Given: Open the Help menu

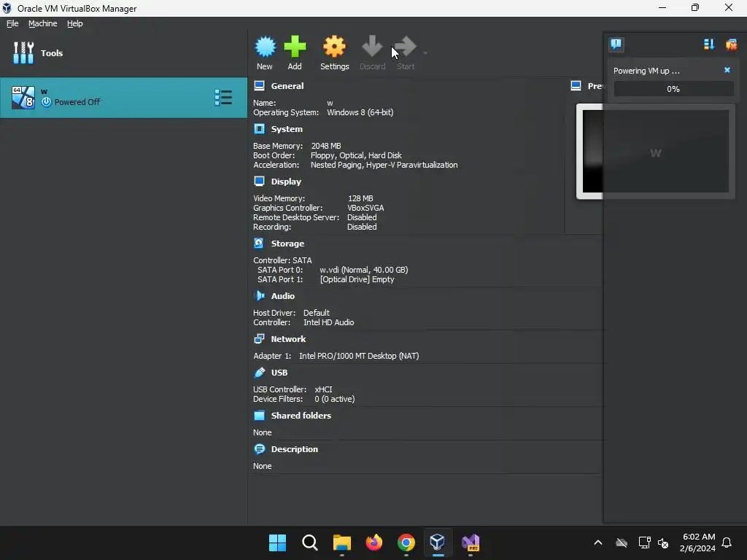Looking at the screenshot, I should pos(75,23).
